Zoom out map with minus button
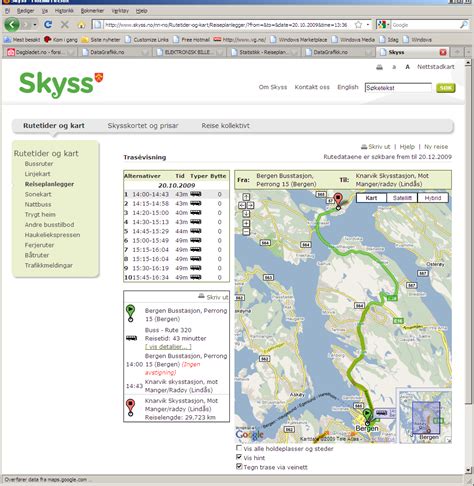The image size is (474, 486). pos(246,232)
